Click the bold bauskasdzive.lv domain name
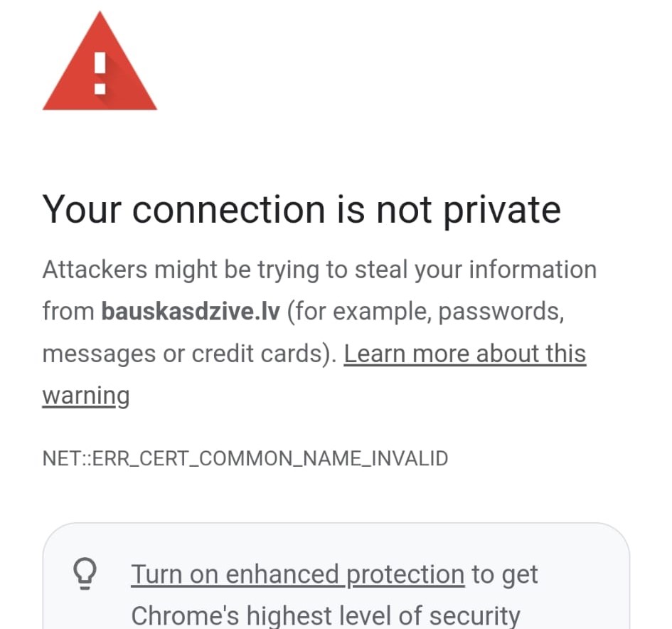The width and height of the screenshot is (672, 629). click(191, 311)
